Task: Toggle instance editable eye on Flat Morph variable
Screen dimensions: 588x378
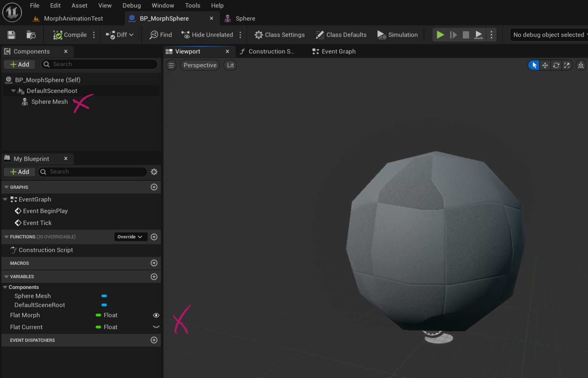Action: pyautogui.click(x=156, y=315)
